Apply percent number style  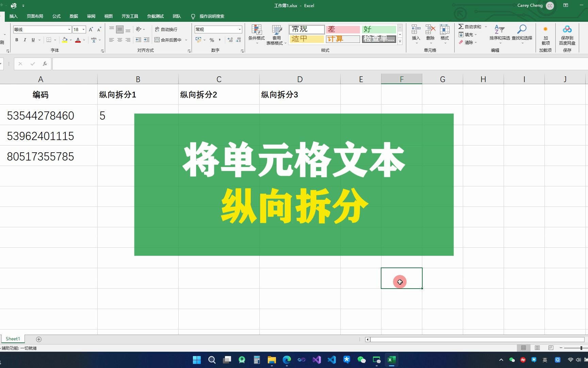(211, 40)
